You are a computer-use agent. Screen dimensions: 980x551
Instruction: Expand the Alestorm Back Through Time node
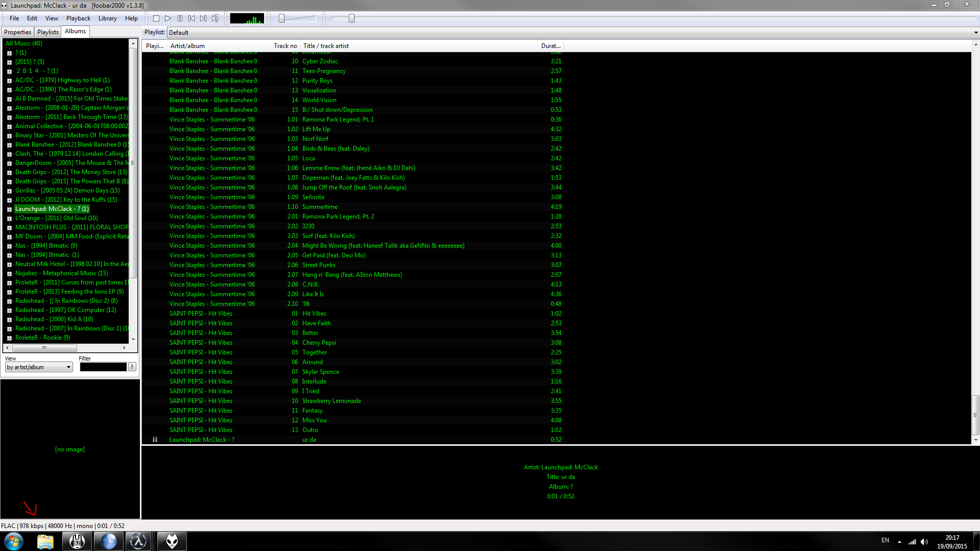[9, 117]
